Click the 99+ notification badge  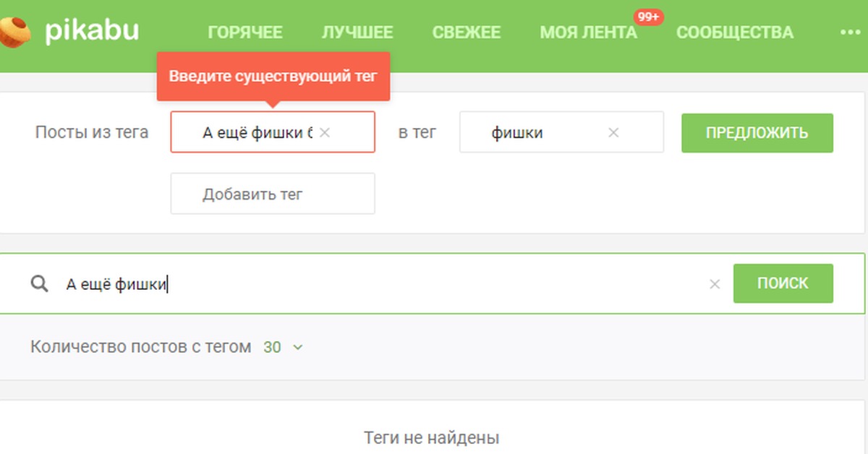point(648,17)
